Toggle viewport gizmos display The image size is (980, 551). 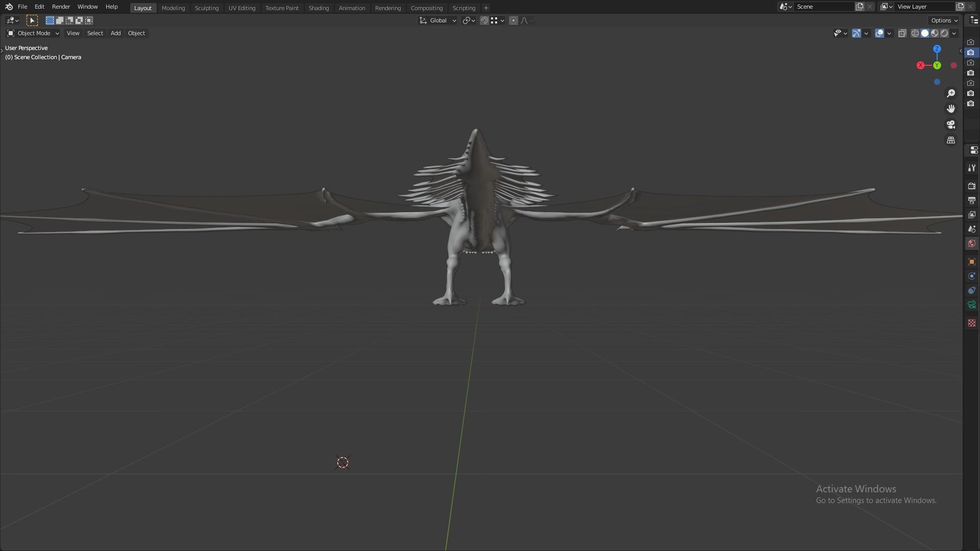click(x=856, y=33)
